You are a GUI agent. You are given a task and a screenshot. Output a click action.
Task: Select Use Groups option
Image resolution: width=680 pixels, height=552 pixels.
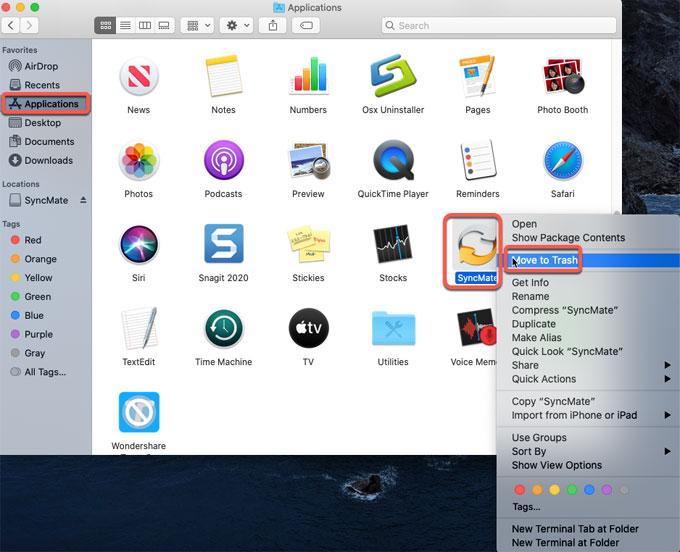pos(588,438)
